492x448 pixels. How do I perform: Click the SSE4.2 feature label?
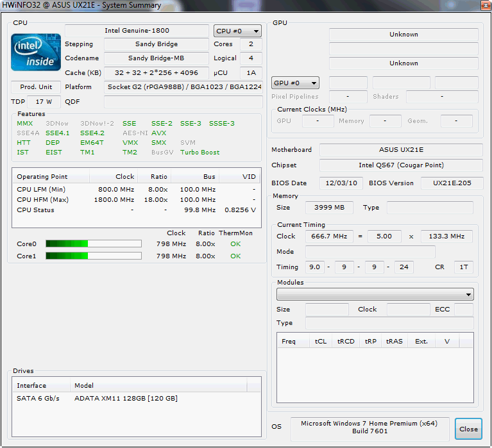(92, 133)
